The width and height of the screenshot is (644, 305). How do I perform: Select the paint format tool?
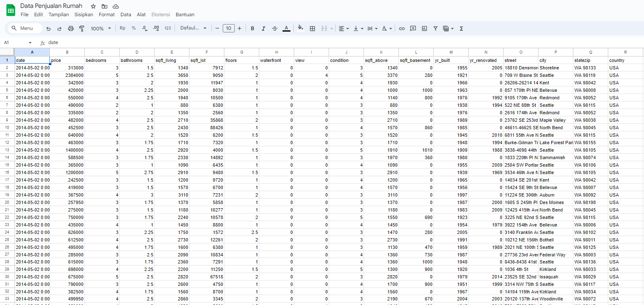(81, 28)
